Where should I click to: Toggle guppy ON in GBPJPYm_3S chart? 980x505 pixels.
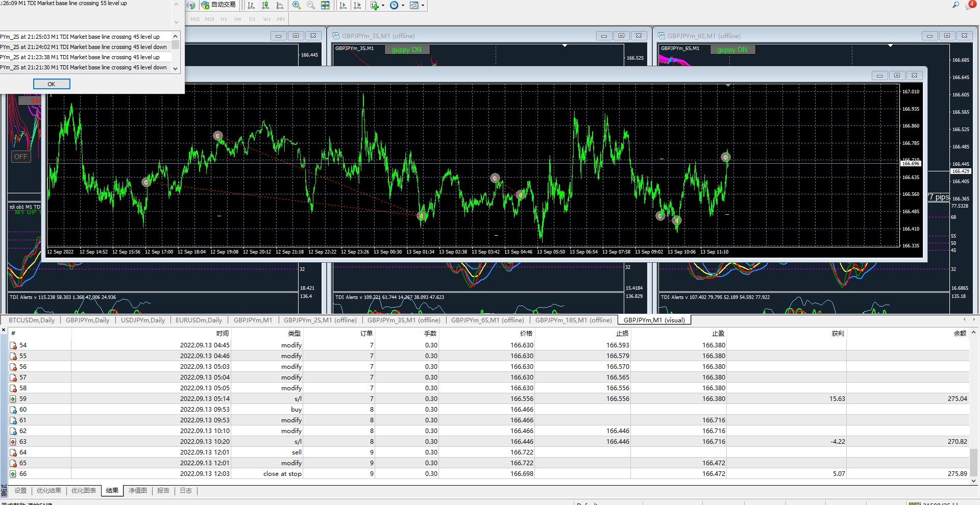pyautogui.click(x=407, y=49)
